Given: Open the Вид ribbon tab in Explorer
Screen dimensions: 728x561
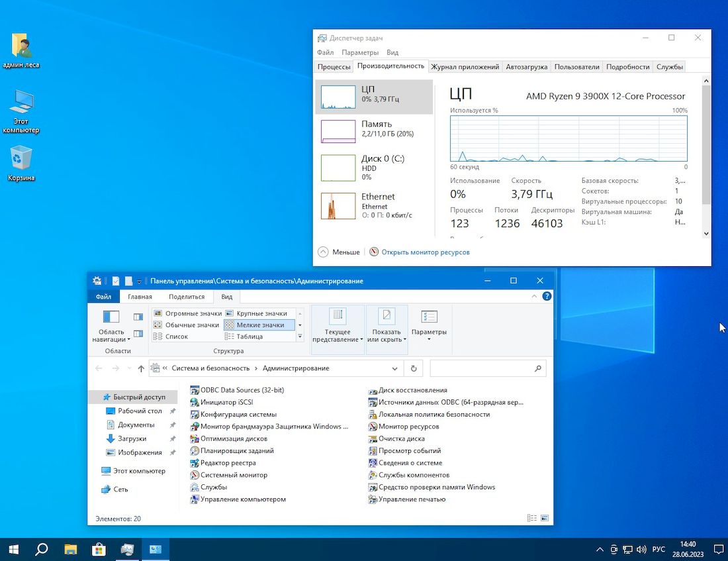Looking at the screenshot, I should click(x=226, y=296).
